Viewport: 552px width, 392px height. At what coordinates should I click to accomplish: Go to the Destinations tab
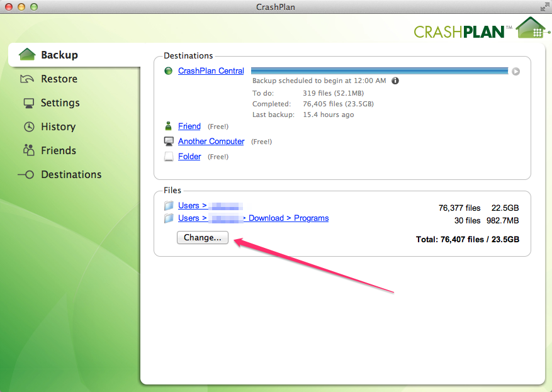click(x=71, y=174)
